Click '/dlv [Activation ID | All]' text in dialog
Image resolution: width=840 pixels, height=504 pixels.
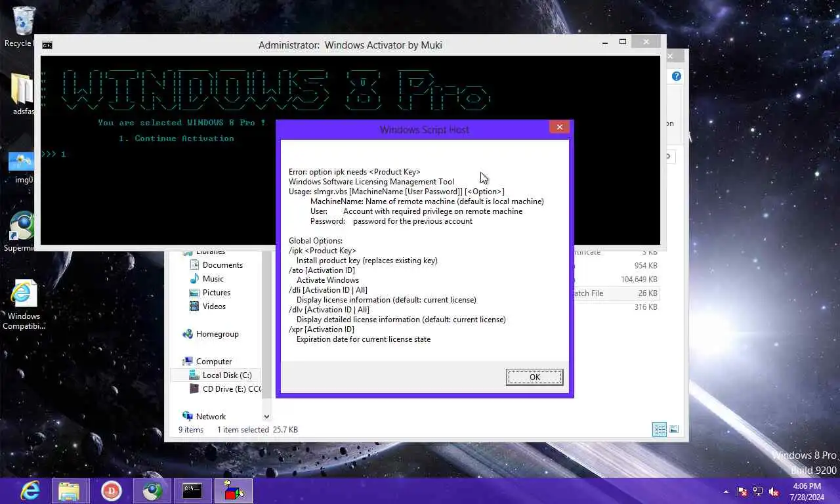[329, 310]
